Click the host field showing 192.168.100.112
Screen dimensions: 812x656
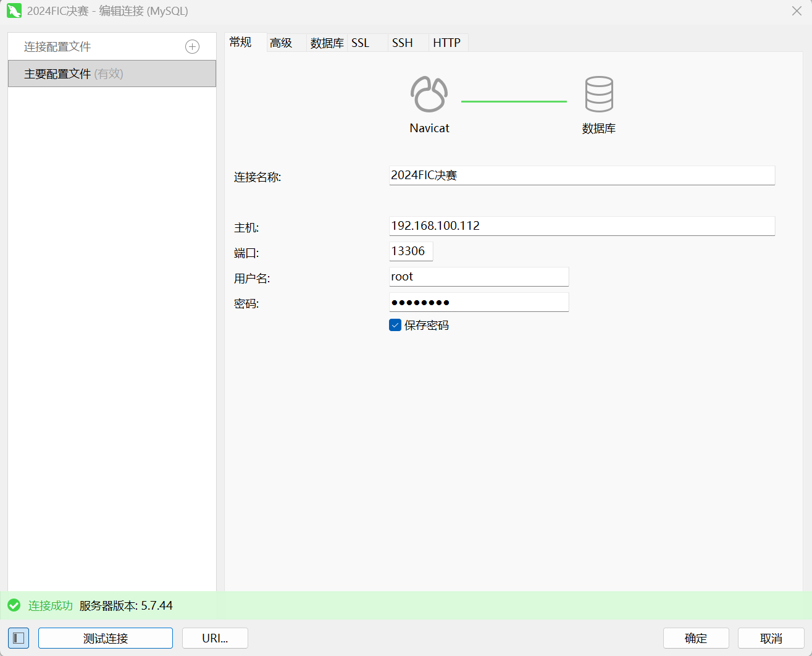point(581,226)
